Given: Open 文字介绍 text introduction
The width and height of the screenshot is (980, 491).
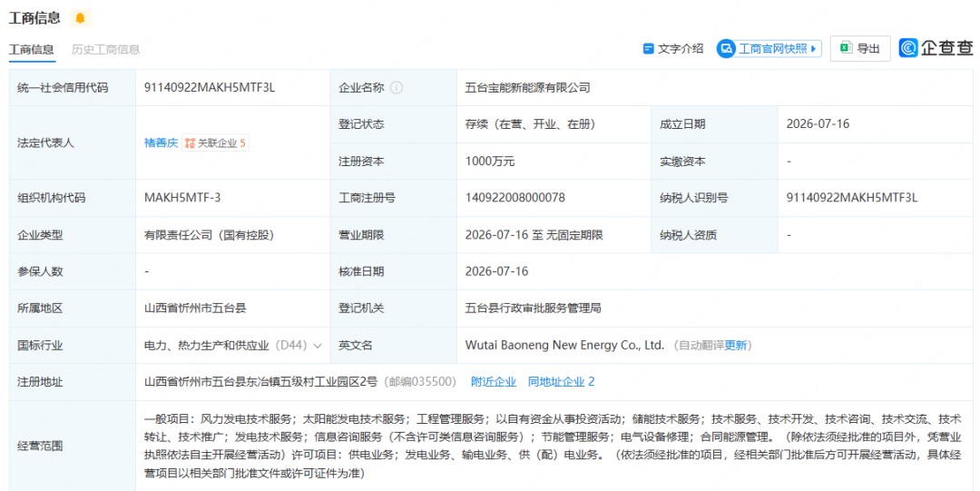Looking at the screenshot, I should point(673,49).
